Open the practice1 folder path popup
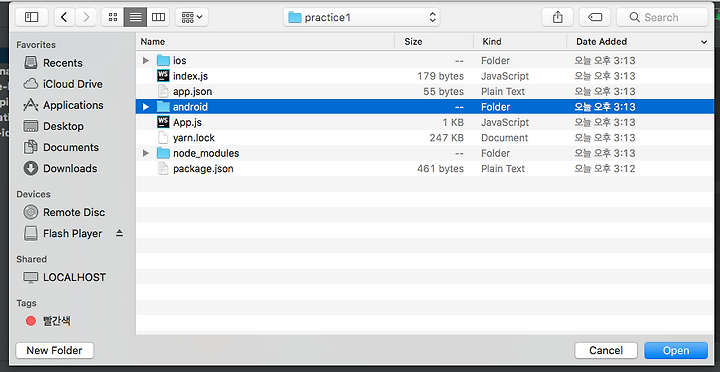Viewport: 720px width, 372px height. click(x=362, y=17)
